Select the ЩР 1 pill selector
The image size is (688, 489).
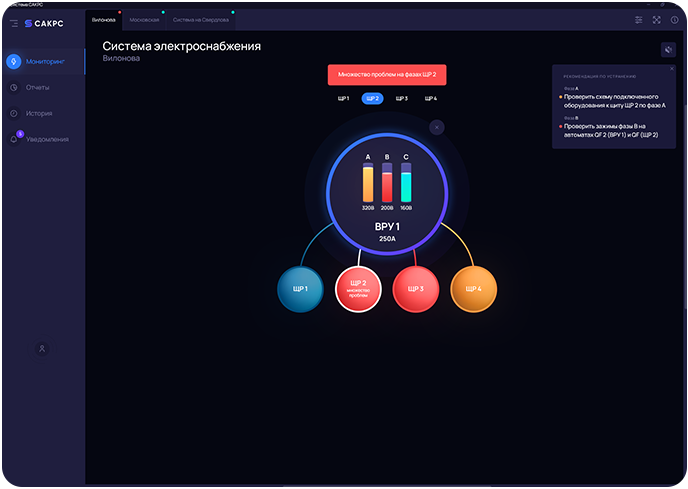[343, 99]
